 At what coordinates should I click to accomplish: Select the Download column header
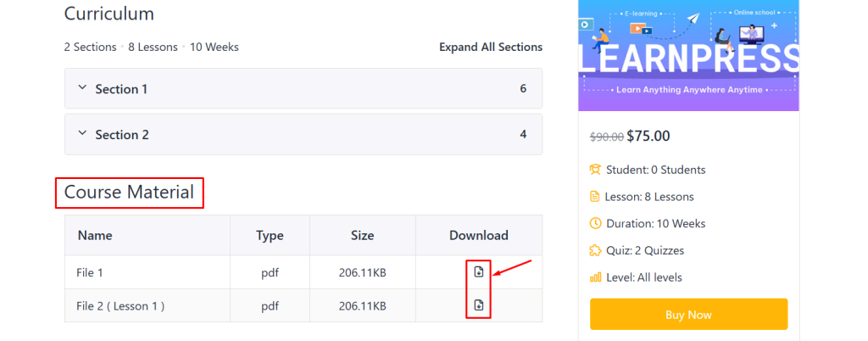tap(478, 236)
